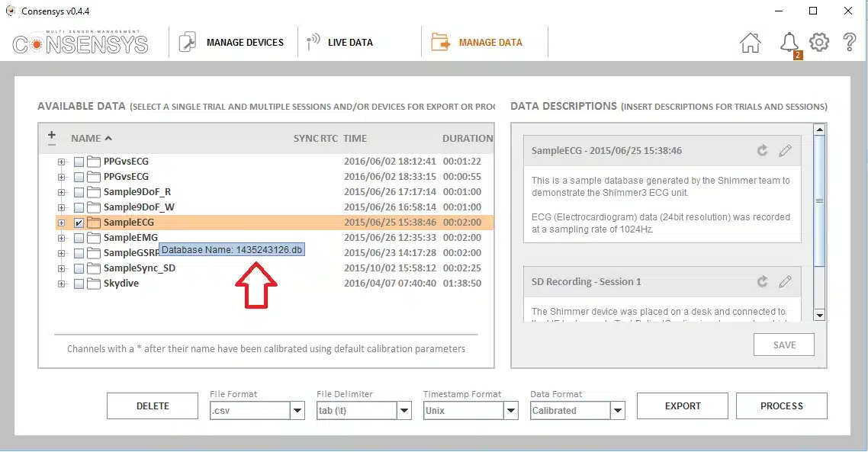Check the second PPGvsECG trial (18:33:15)

(79, 177)
